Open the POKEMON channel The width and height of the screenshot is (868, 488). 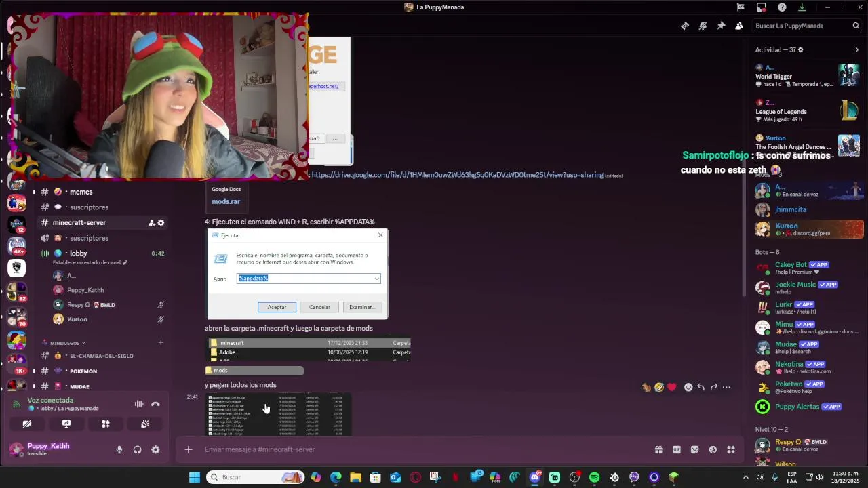(x=102, y=371)
